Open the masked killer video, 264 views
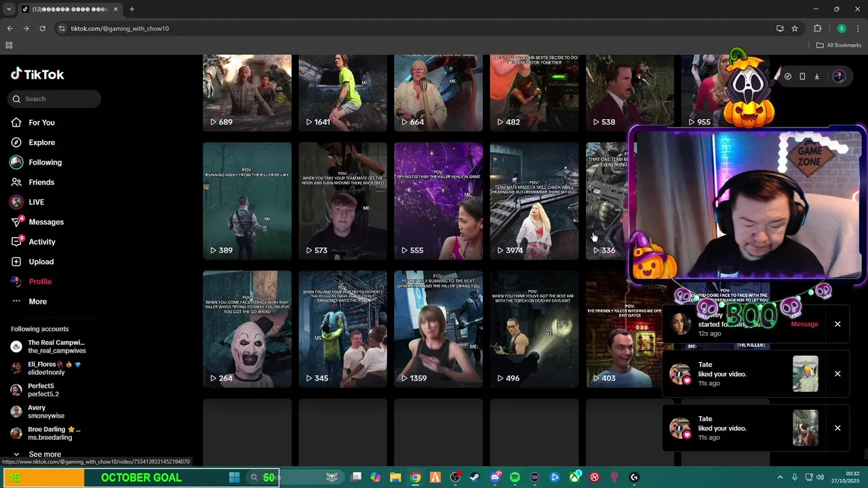The height and width of the screenshot is (488, 868). point(247,329)
